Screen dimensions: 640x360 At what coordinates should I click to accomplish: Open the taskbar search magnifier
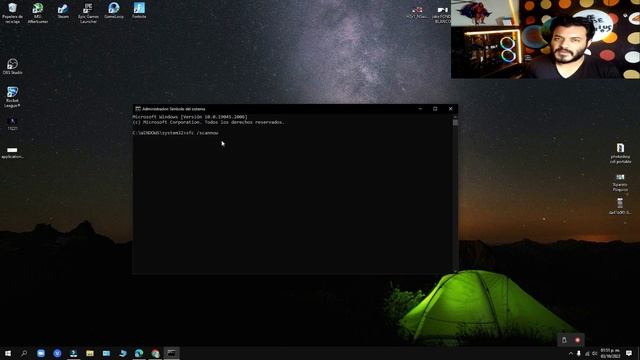pyautogui.click(x=24, y=353)
